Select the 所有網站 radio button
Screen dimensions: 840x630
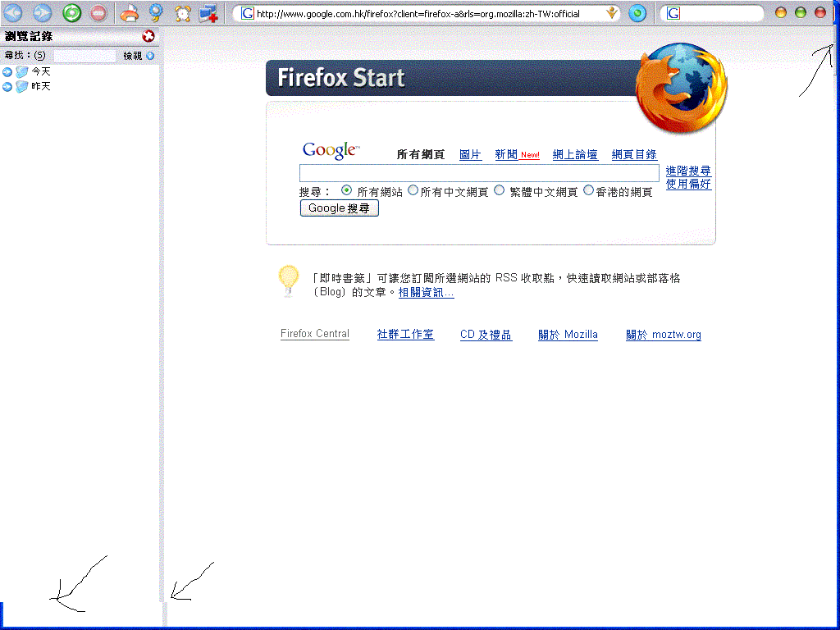click(x=347, y=190)
